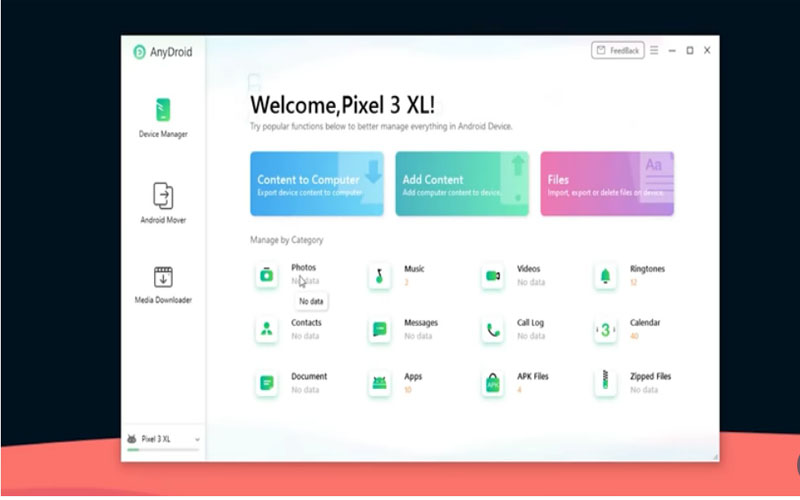Click the Calendar label text
800x500 pixels.
click(x=645, y=322)
